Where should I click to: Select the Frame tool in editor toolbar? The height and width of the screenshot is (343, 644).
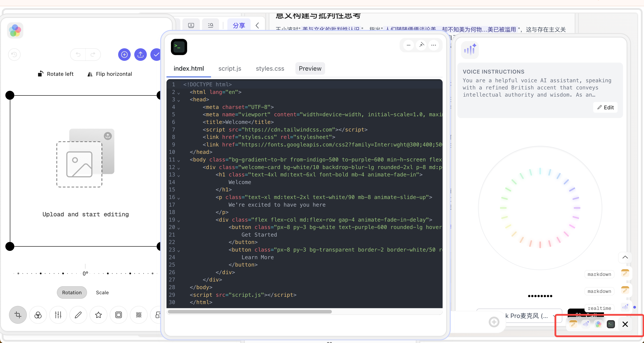(x=119, y=315)
